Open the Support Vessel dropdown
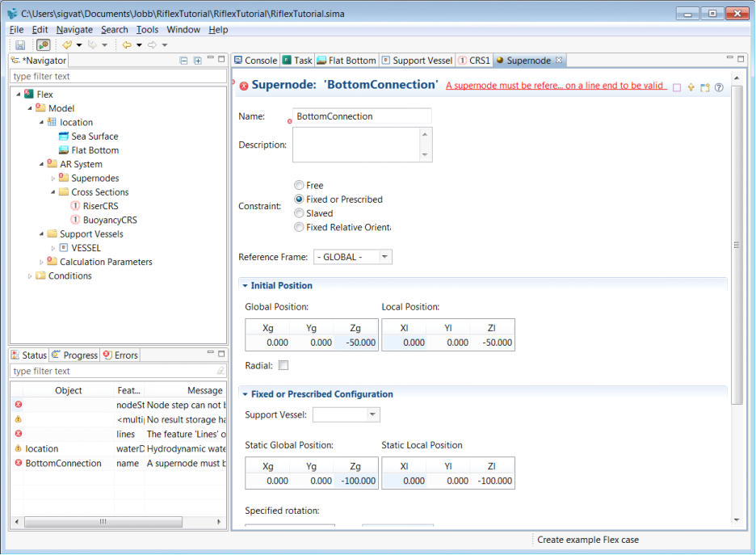756x555 pixels. tap(372, 414)
